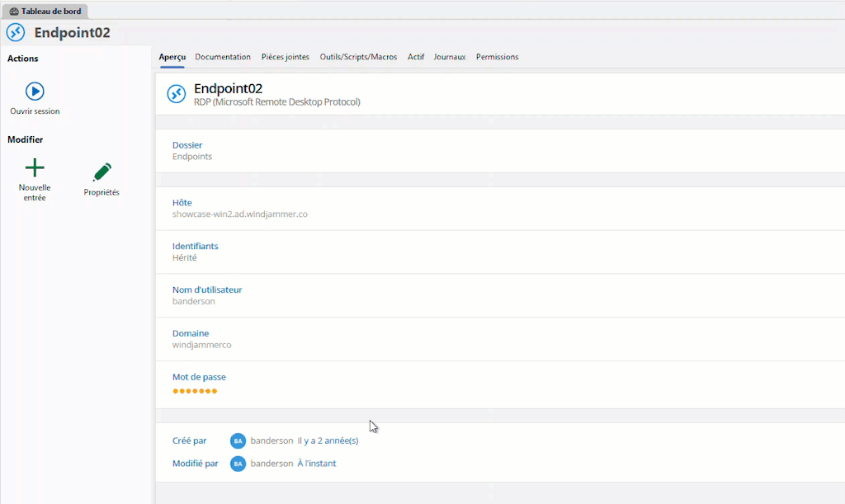Click the Hôte link
Image resolution: width=845 pixels, height=504 pixels.
click(x=182, y=202)
